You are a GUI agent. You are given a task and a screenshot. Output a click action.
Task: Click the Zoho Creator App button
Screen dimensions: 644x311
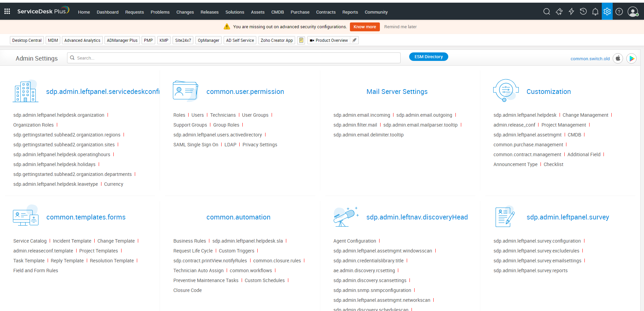tap(277, 40)
